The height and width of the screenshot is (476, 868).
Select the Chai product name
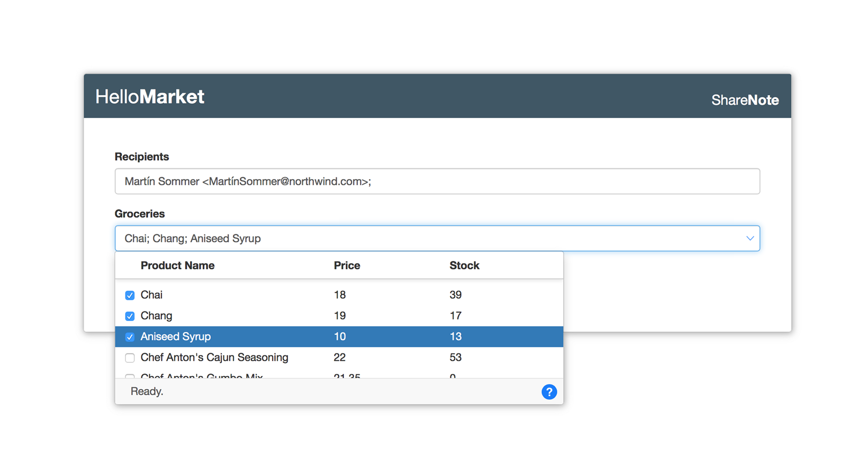pyautogui.click(x=151, y=295)
